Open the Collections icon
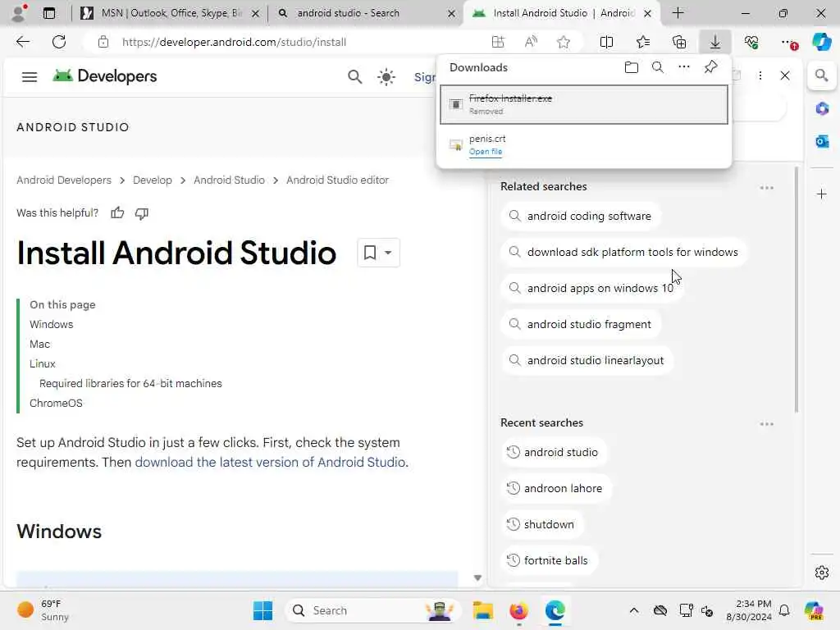Image resolution: width=840 pixels, height=630 pixels. pos(679,42)
